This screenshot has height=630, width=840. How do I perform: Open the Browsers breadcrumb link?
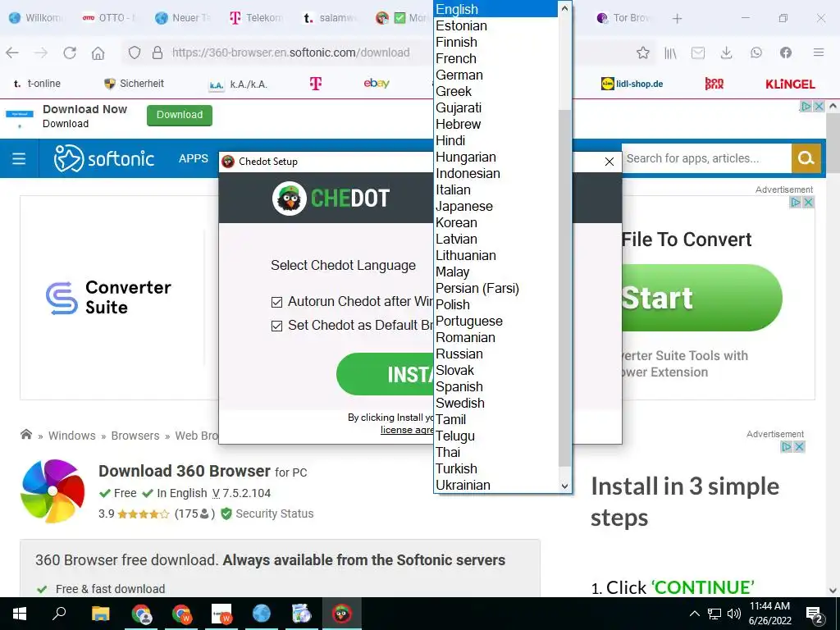coord(135,436)
